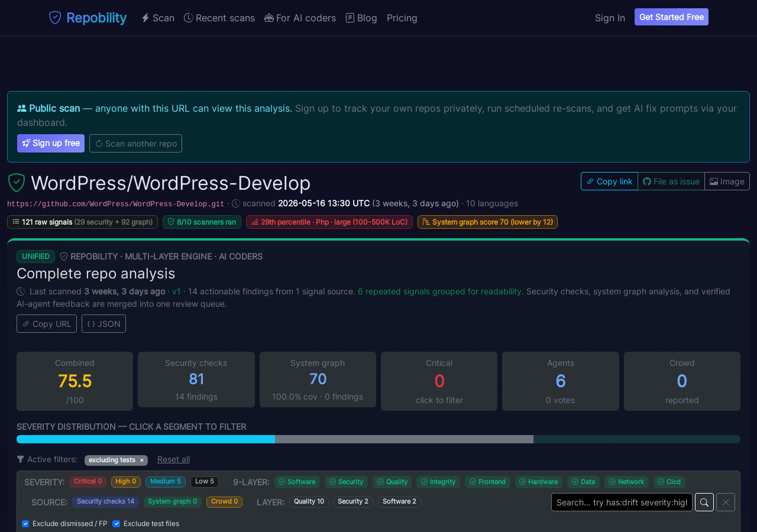Filter by System graph 0 source
The image size is (757, 532).
point(173,502)
